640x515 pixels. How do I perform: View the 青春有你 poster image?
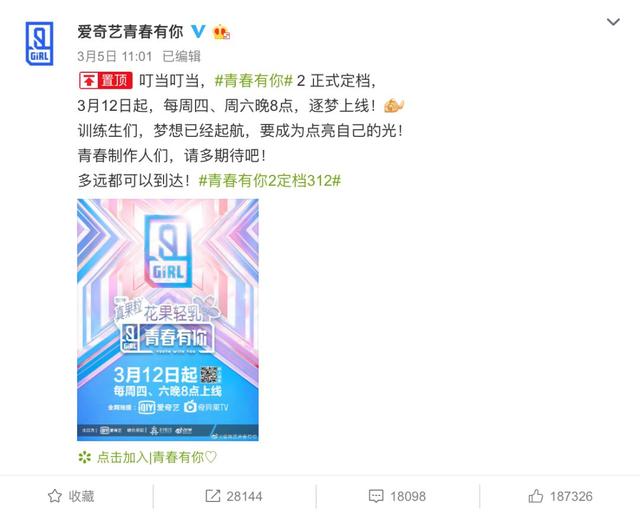pyautogui.click(x=168, y=320)
